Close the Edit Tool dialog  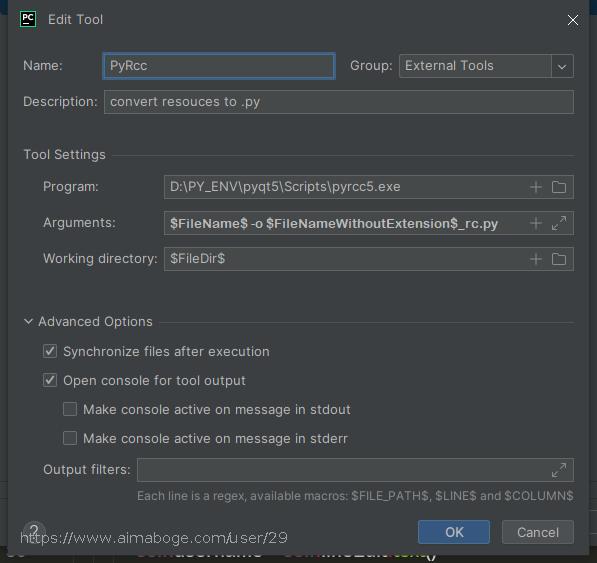click(573, 20)
